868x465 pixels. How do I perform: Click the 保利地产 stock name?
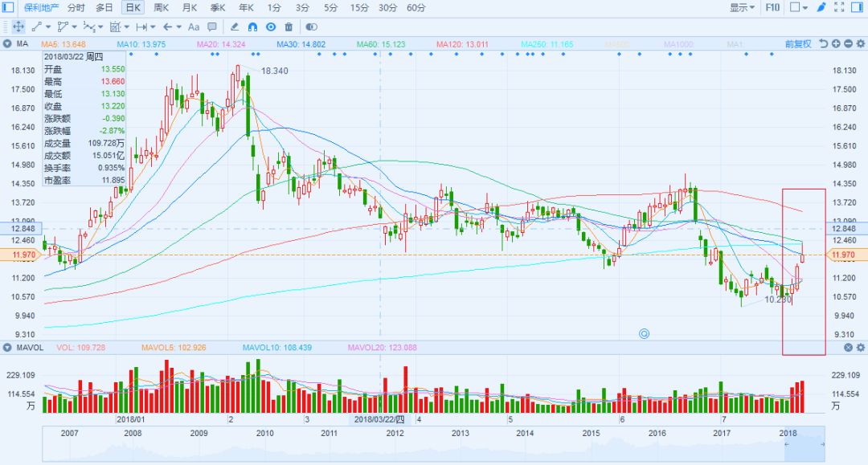click(41, 8)
